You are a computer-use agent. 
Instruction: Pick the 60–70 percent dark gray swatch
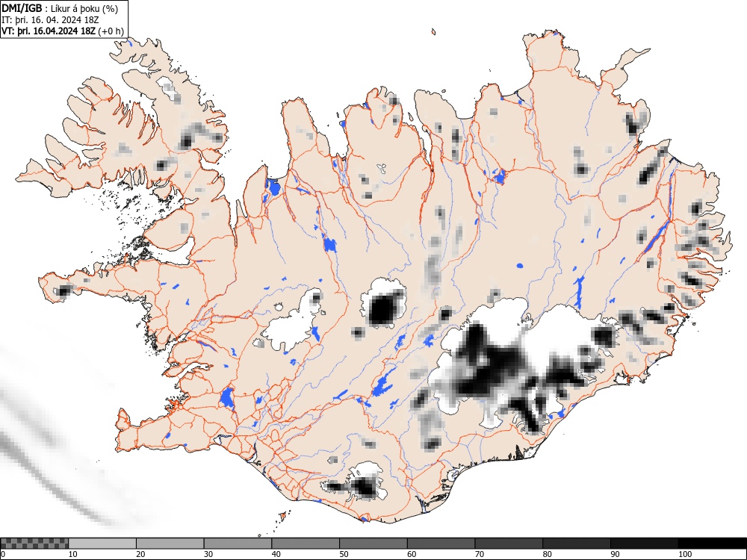[441, 544]
